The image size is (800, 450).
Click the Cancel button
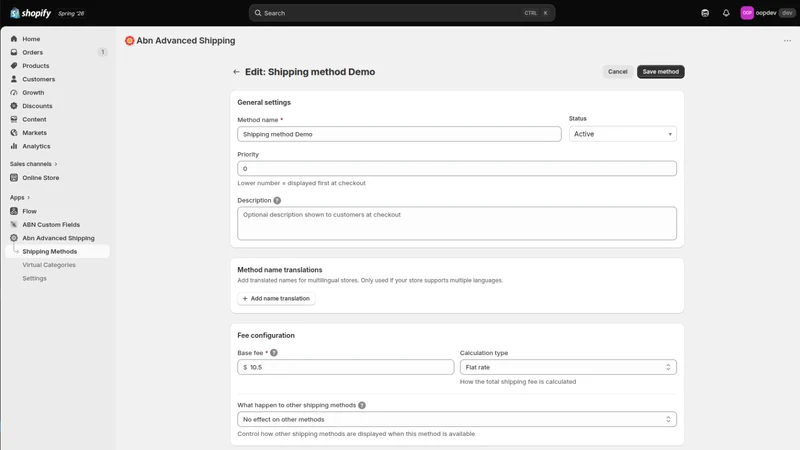pyautogui.click(x=617, y=72)
